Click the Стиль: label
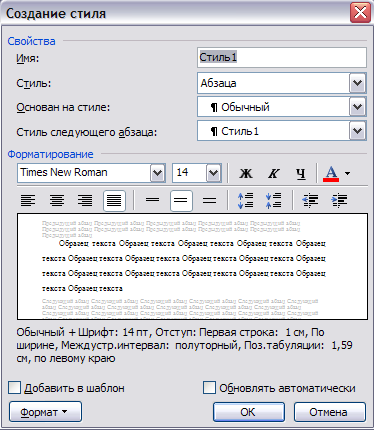Screen dimensions: 374x430 33,83
